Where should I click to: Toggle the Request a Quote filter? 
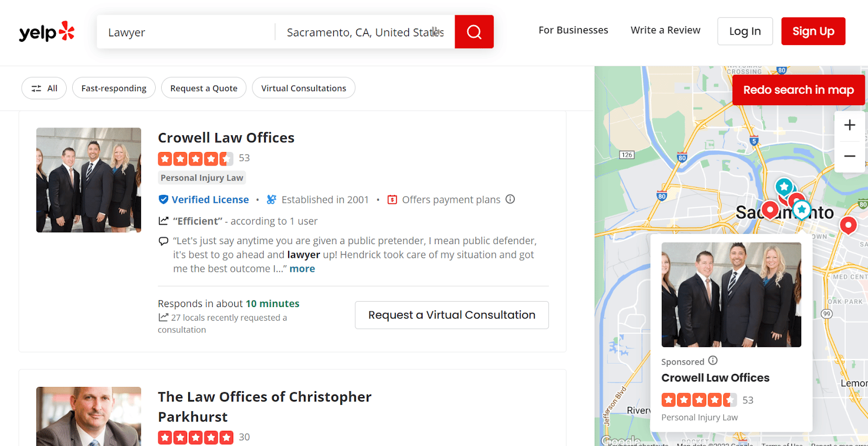coord(204,88)
